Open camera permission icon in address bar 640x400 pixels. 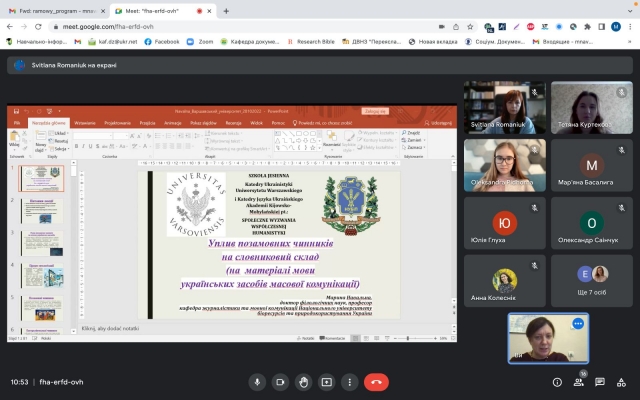coord(442,27)
